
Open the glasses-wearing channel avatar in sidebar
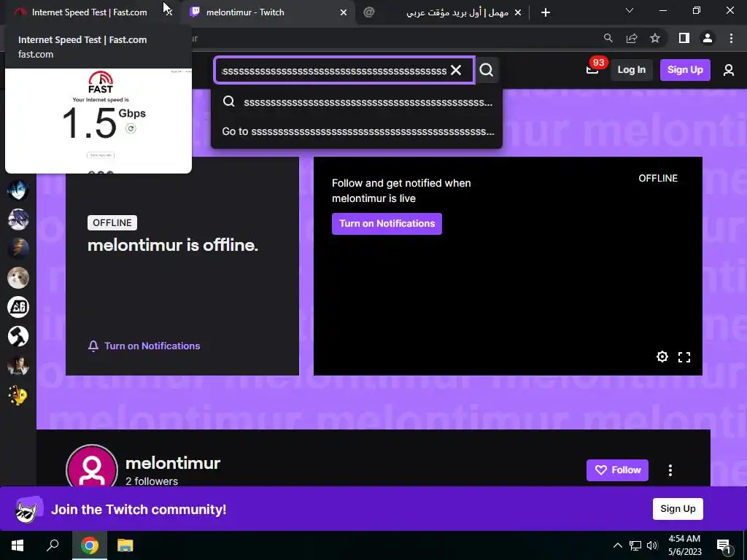coord(18,219)
